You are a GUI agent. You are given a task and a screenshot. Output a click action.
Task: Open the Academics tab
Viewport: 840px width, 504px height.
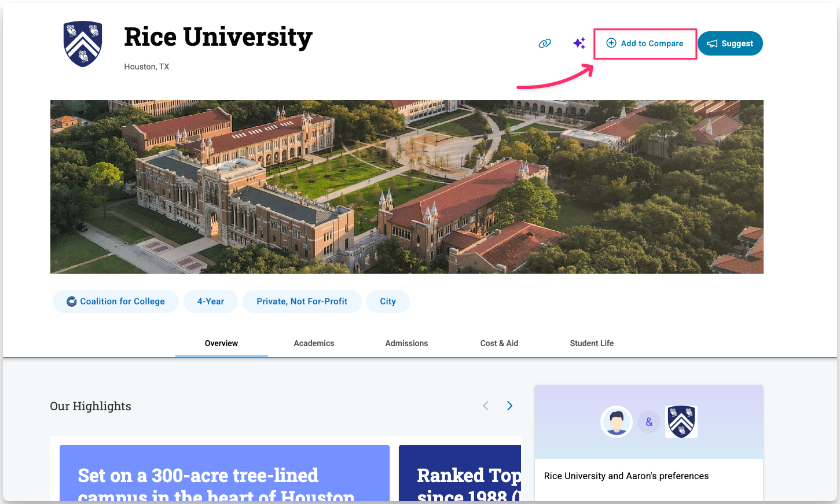click(x=314, y=343)
